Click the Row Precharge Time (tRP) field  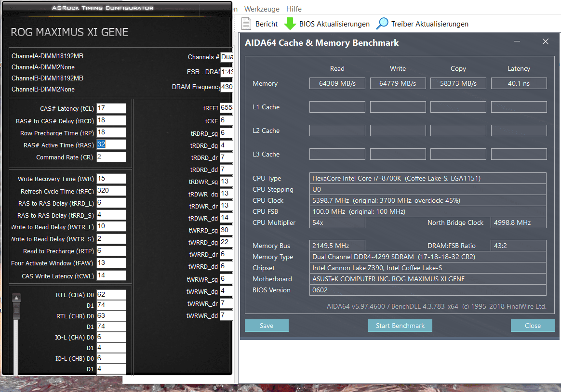coord(111,132)
